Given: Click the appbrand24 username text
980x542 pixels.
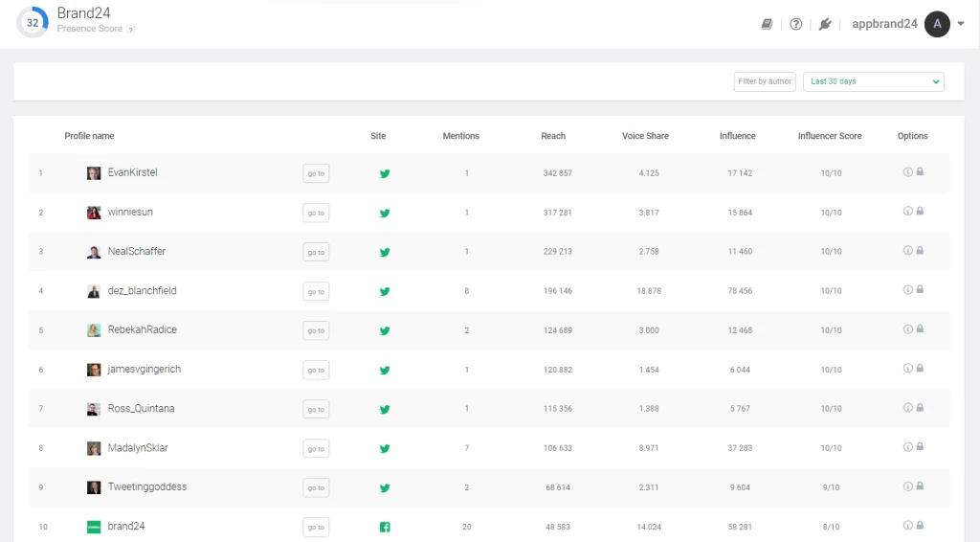Looking at the screenshot, I should coord(884,24).
